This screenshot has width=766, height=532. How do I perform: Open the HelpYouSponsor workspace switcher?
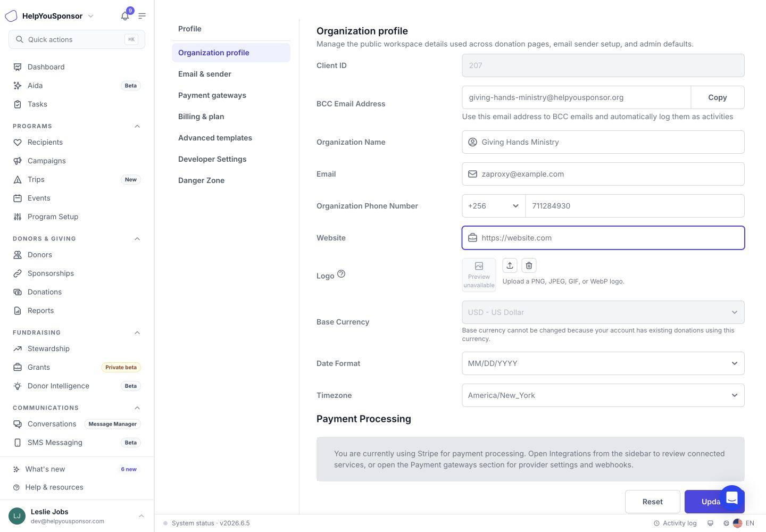(49, 16)
